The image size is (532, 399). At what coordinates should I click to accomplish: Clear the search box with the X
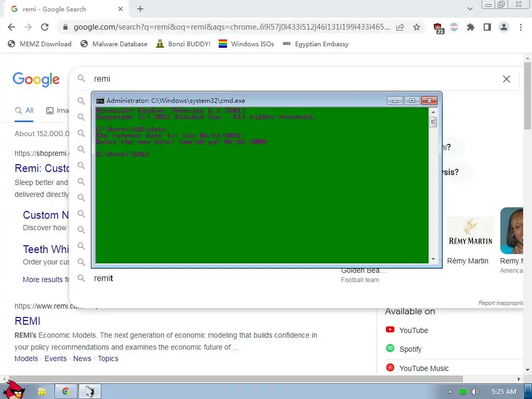click(506, 79)
